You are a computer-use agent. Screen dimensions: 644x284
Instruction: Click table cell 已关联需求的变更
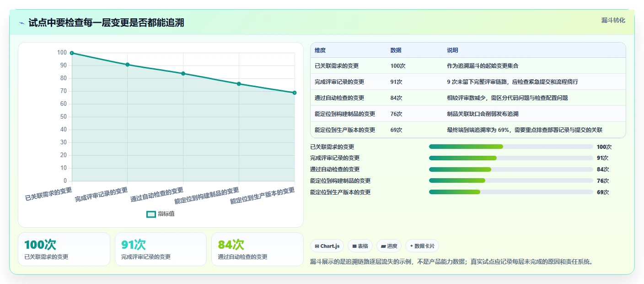tap(337, 66)
